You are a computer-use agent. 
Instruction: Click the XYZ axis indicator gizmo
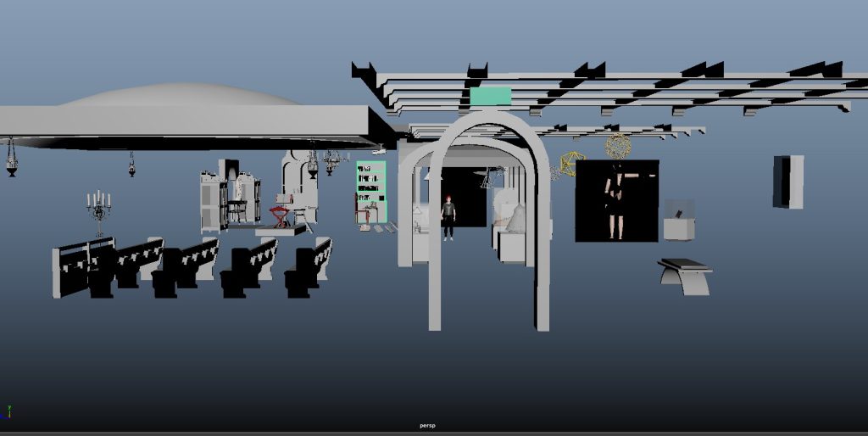[x=6, y=411]
